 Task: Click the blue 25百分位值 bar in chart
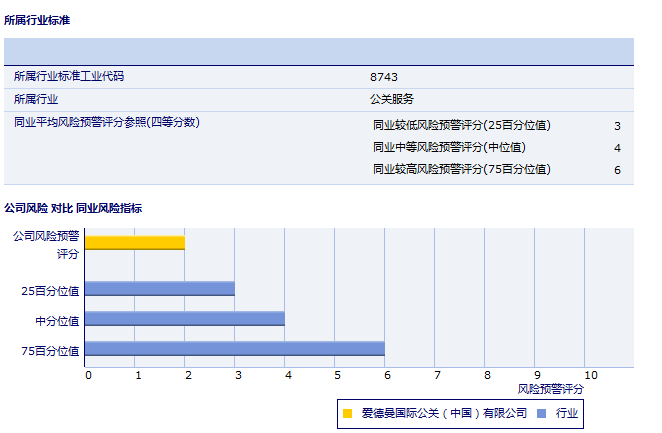click(x=160, y=289)
